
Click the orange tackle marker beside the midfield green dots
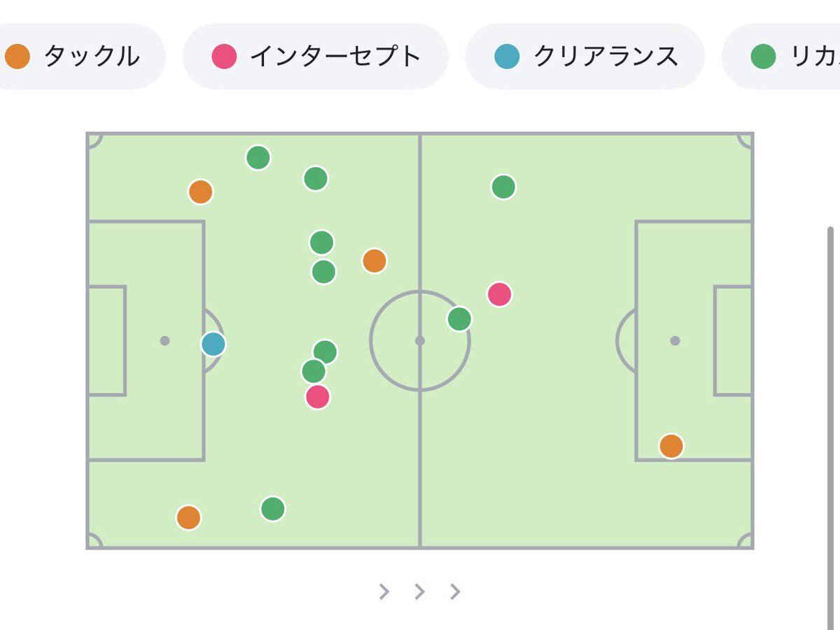(374, 260)
